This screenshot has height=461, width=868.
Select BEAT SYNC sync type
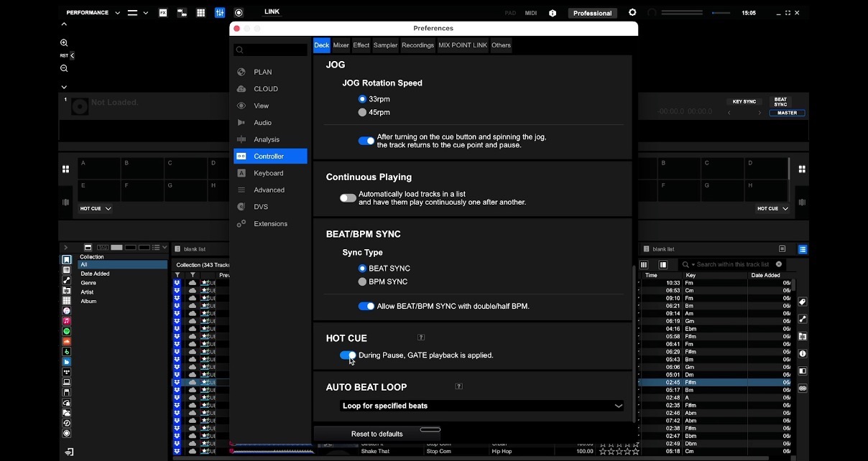[x=362, y=269]
